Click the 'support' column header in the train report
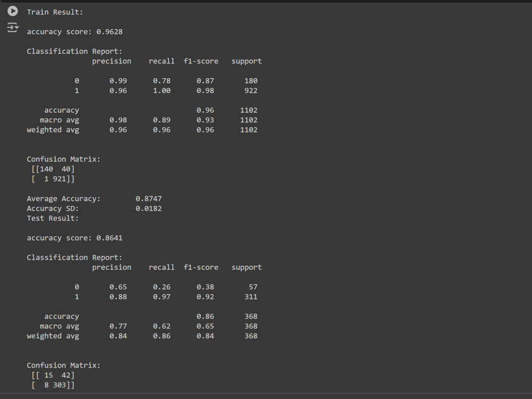 click(247, 61)
